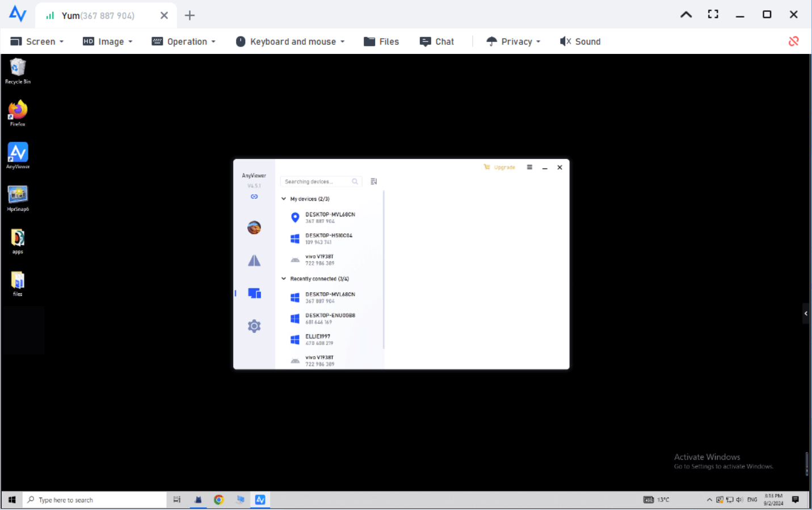Click the red disconnect link icon
Screen dimensions: 812x510
(x=793, y=41)
